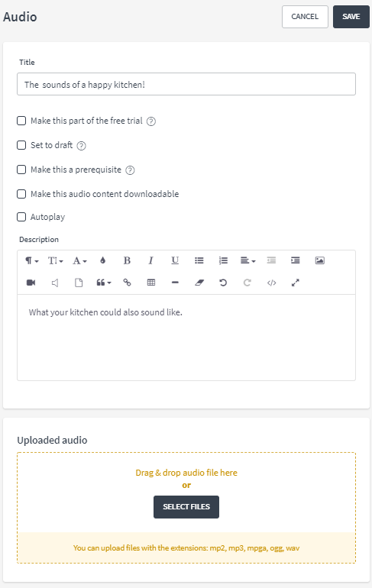Insert a link using the chain icon
The width and height of the screenshot is (372, 588).
(127, 283)
